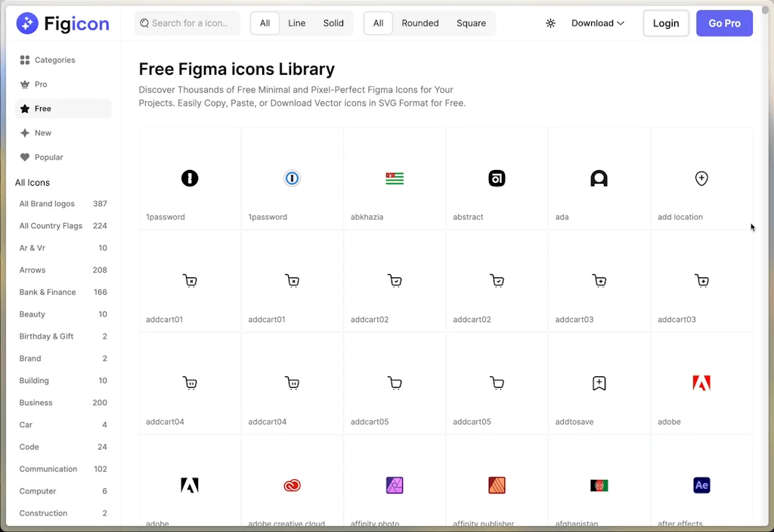
Task: Switch the line/solid filter to Solid
Action: [x=333, y=23]
